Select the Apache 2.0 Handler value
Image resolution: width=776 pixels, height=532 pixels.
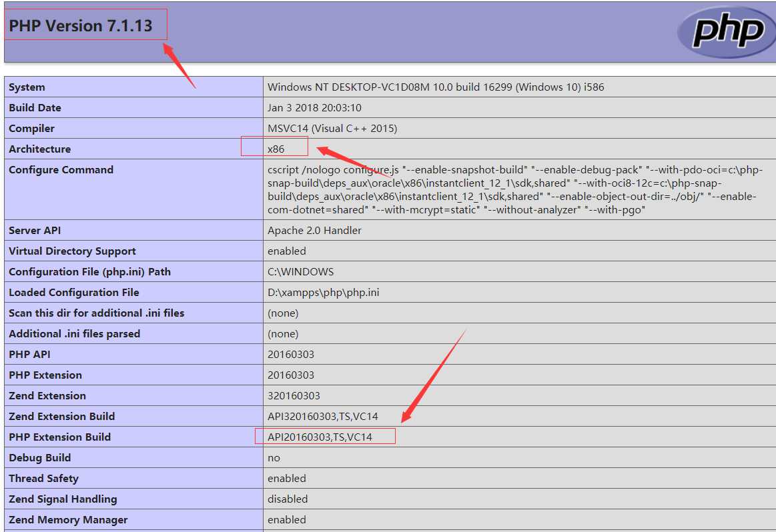click(314, 231)
